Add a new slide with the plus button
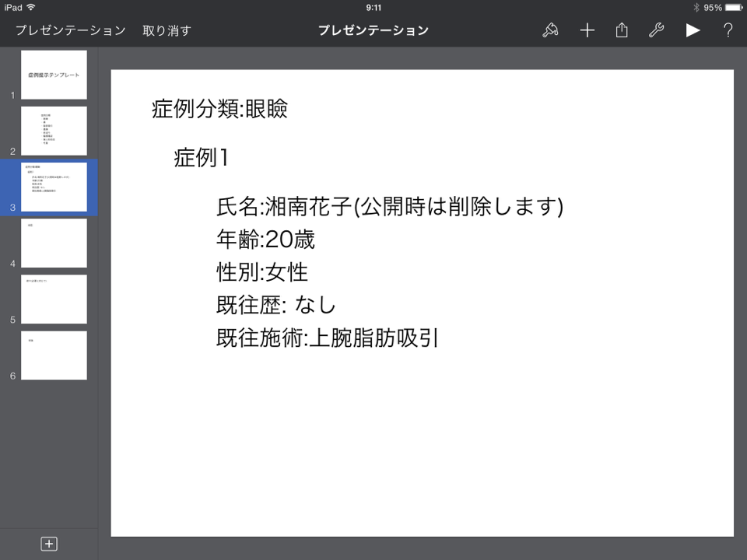 (x=48, y=544)
